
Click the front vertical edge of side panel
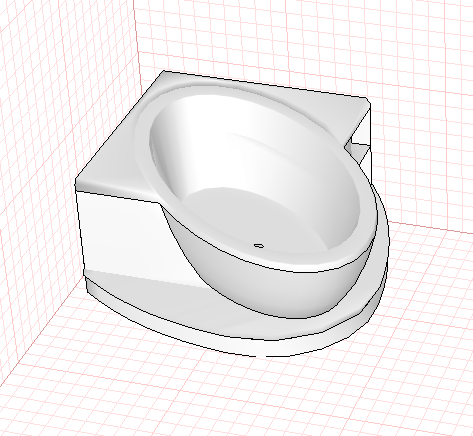coord(80,230)
